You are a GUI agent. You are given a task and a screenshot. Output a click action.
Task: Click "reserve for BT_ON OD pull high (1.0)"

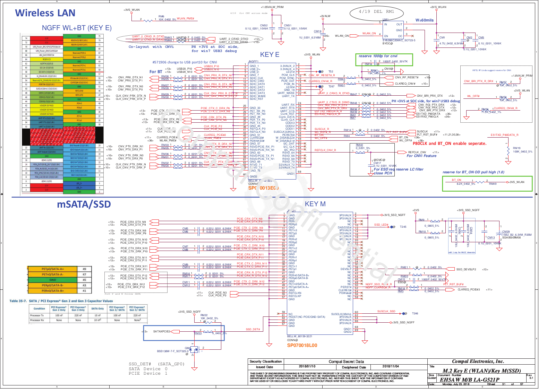[473, 172]
